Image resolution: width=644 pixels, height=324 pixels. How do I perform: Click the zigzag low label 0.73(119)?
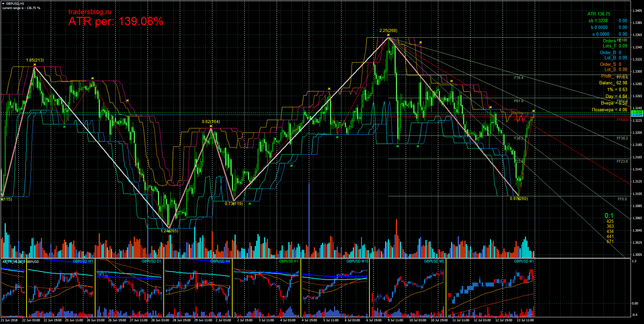(234, 204)
